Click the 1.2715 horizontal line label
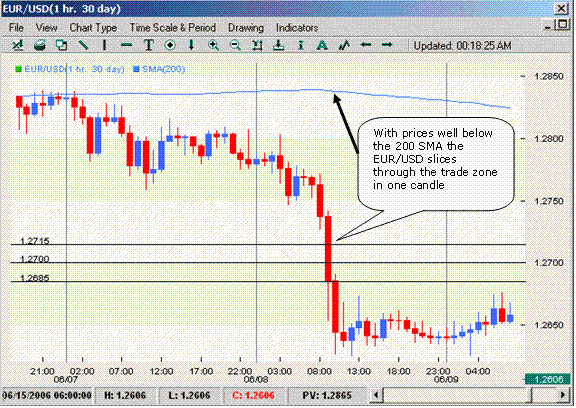 click(35, 241)
